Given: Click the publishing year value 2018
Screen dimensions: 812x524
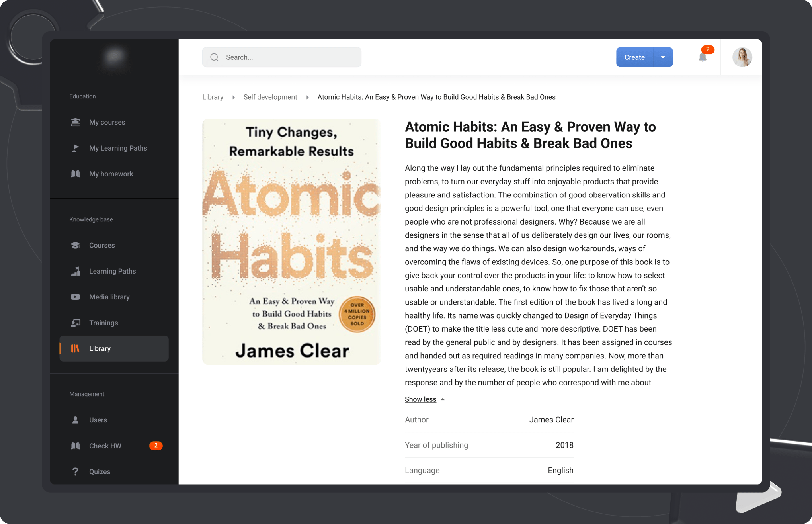Looking at the screenshot, I should coord(564,445).
